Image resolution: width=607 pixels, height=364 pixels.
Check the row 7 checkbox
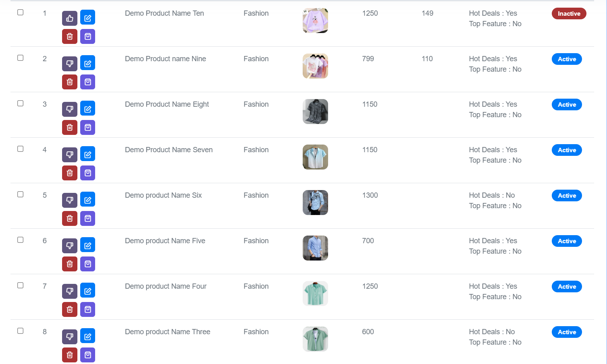click(x=20, y=285)
